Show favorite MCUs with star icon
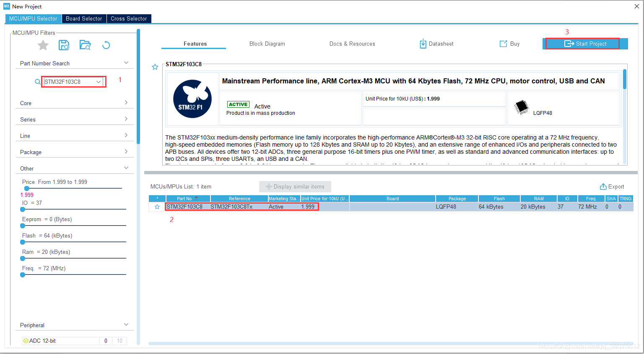 (43, 45)
